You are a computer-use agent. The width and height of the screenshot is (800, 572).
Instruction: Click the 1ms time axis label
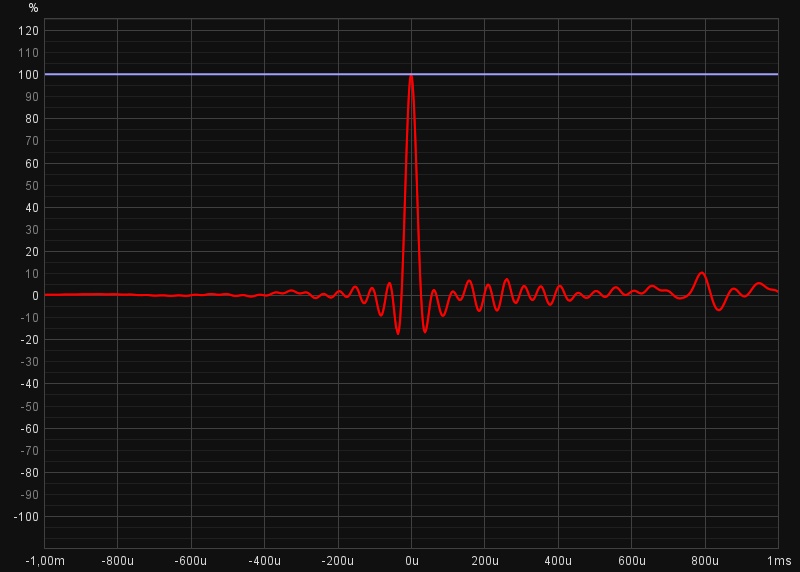(779, 561)
